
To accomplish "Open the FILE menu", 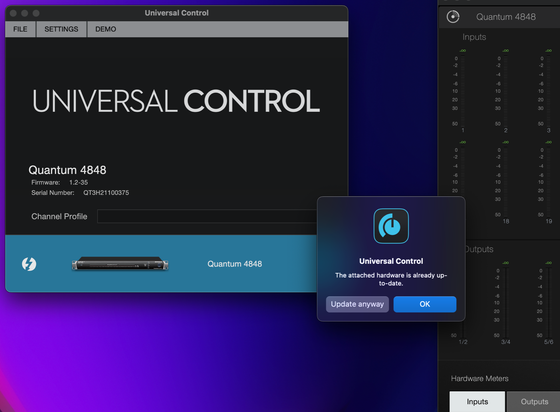I will pos(20,29).
